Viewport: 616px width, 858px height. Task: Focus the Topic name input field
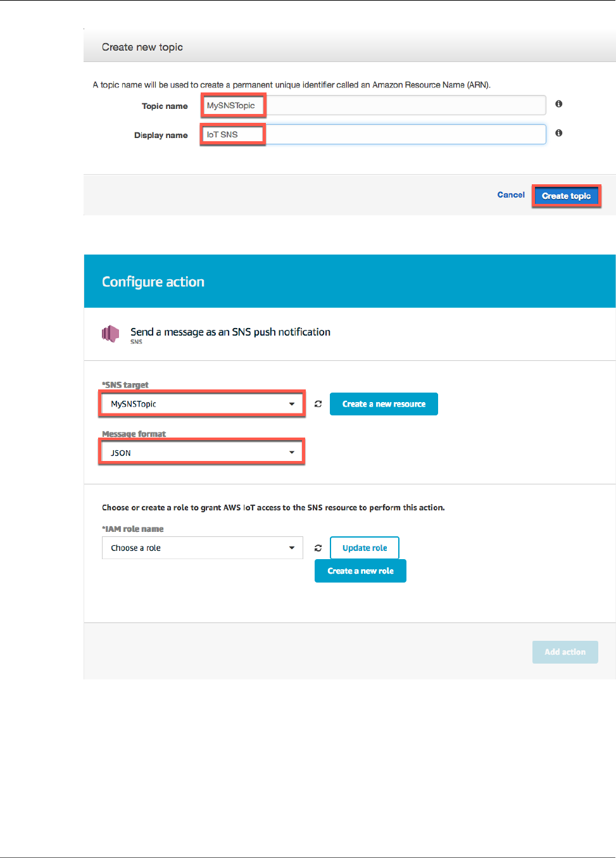[374, 106]
